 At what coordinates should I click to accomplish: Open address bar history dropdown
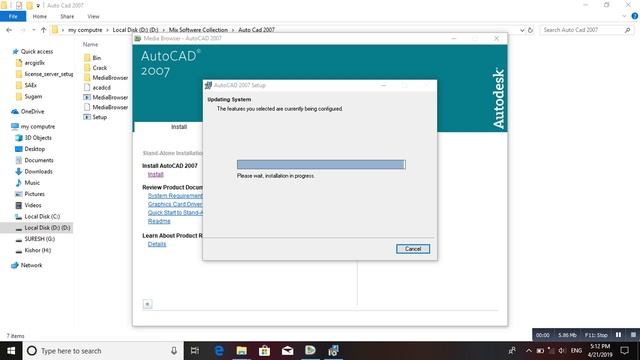(522, 30)
